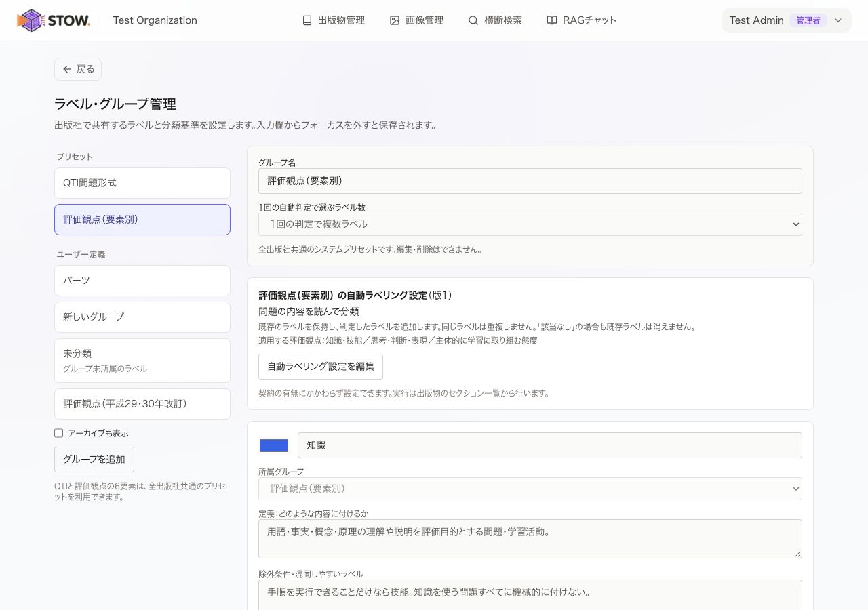
Task: Expand the Test Admin user menu chevron
Action: tap(838, 20)
